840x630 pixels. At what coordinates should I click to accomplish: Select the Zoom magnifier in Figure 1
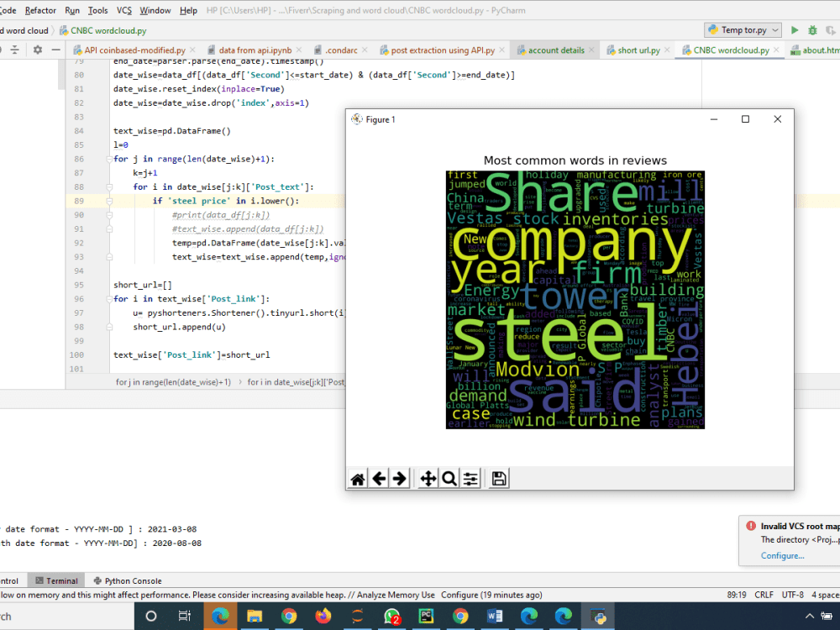(449, 479)
